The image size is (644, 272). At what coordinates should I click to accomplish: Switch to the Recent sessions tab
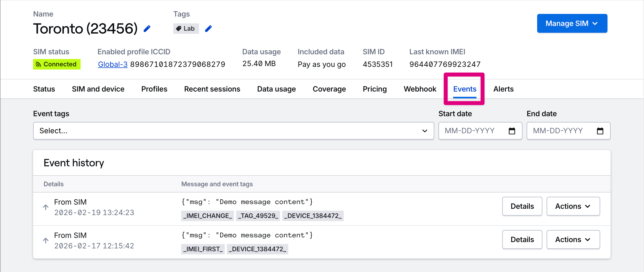pyautogui.click(x=212, y=89)
